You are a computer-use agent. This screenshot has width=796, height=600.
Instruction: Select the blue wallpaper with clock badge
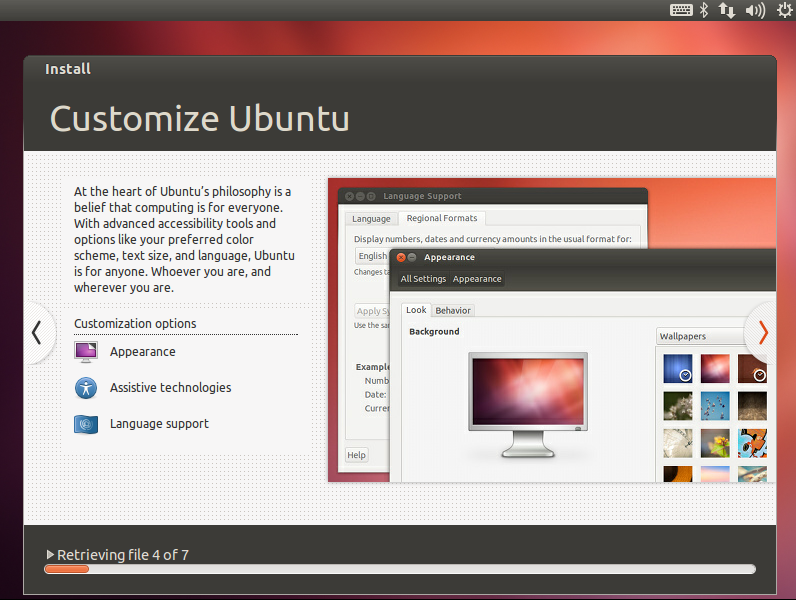pyautogui.click(x=678, y=369)
